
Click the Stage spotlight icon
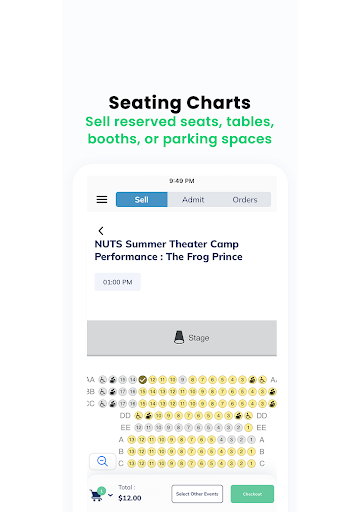pos(179,338)
